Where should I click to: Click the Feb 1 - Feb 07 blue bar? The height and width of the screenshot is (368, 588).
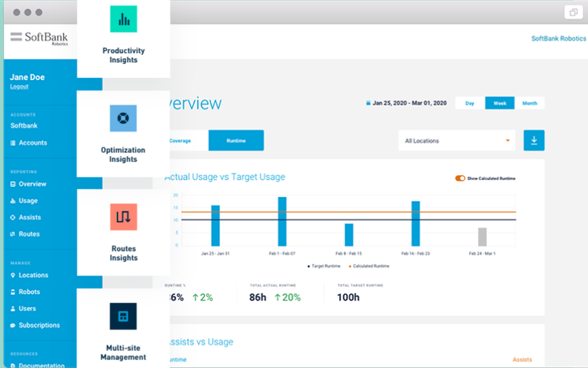pyautogui.click(x=282, y=221)
